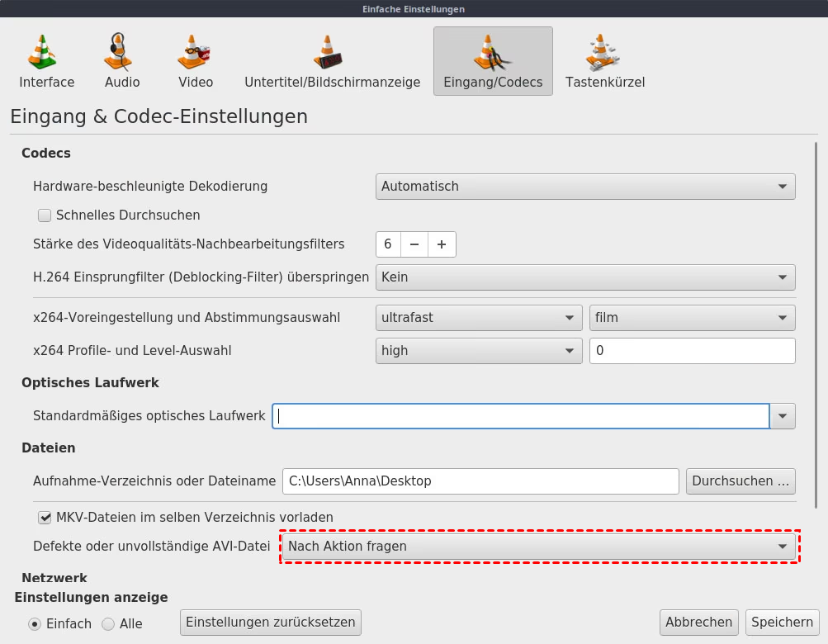Click the Speichern button
The height and width of the screenshot is (644, 828).
(782, 623)
